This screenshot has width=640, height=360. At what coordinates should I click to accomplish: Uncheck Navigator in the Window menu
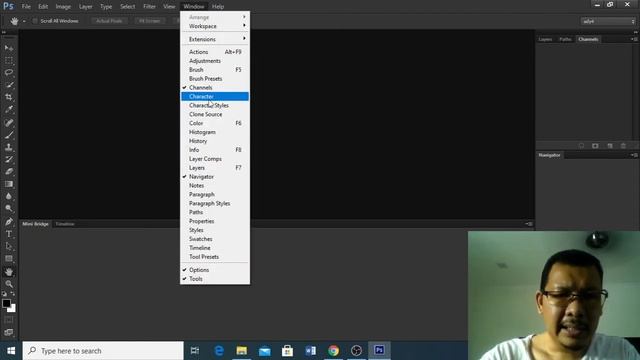click(215, 177)
